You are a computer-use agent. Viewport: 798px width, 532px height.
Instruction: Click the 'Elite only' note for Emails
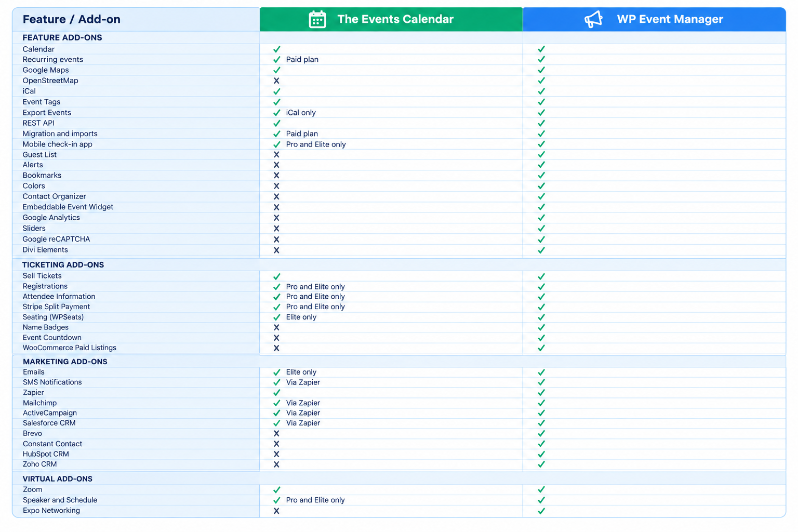(301, 372)
